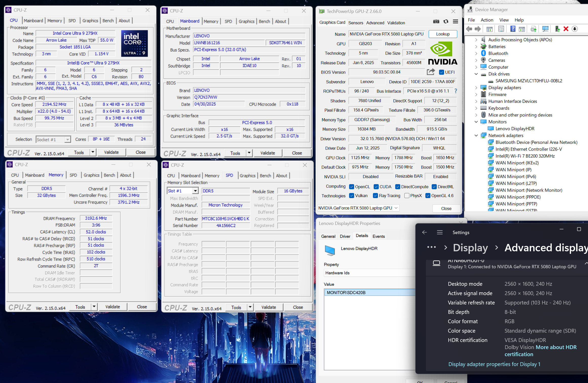The width and height of the screenshot is (588, 383).
Task: Click Validate in the CPU-Z SPD window
Action: [269, 307]
